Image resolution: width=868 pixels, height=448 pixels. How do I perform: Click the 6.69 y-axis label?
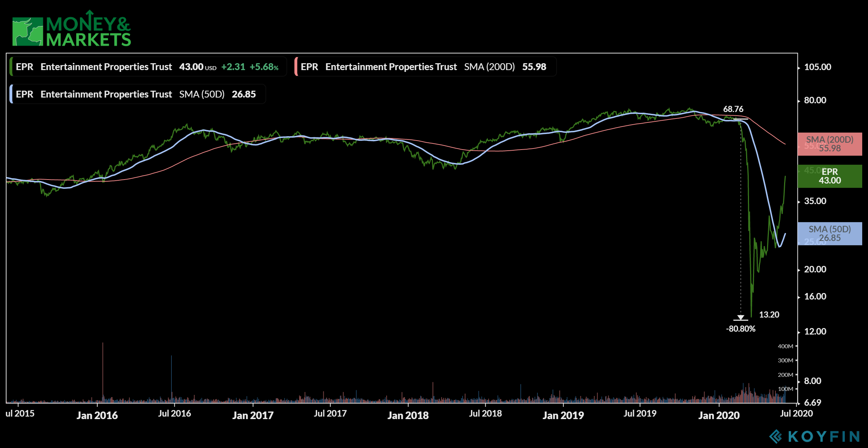point(813,402)
